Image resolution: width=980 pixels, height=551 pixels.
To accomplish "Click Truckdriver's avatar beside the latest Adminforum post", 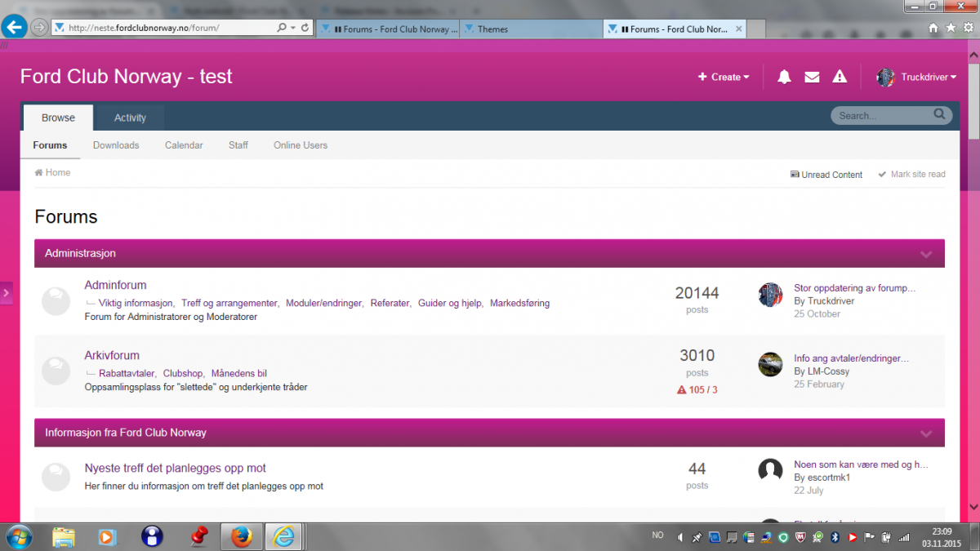I will [x=770, y=295].
